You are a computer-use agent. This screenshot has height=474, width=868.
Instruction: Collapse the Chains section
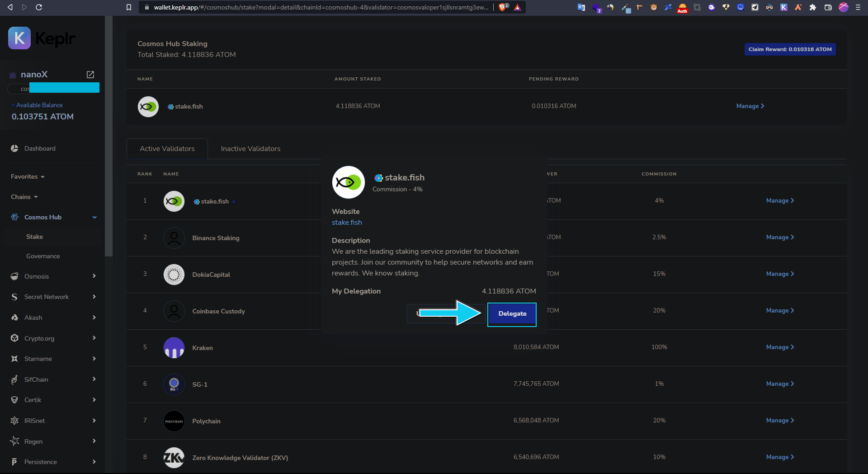point(24,197)
